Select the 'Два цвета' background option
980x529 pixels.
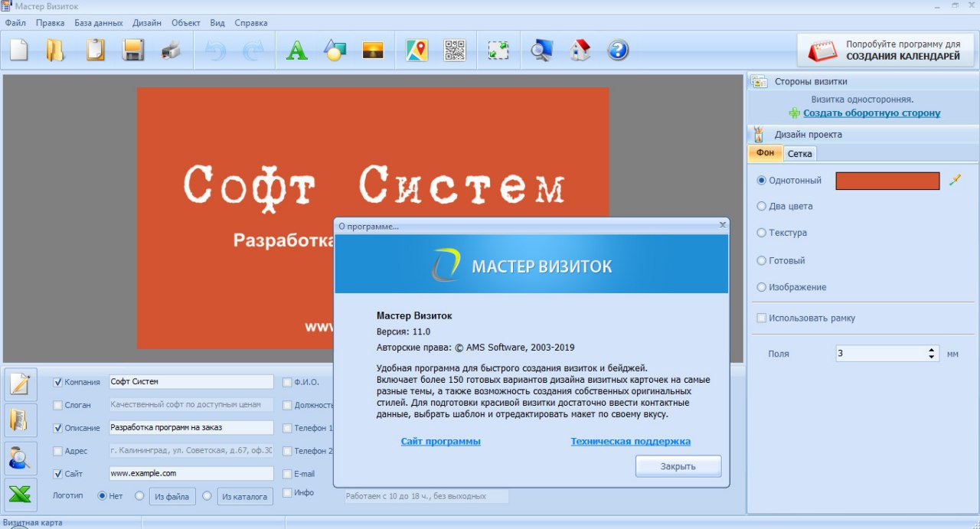761,206
